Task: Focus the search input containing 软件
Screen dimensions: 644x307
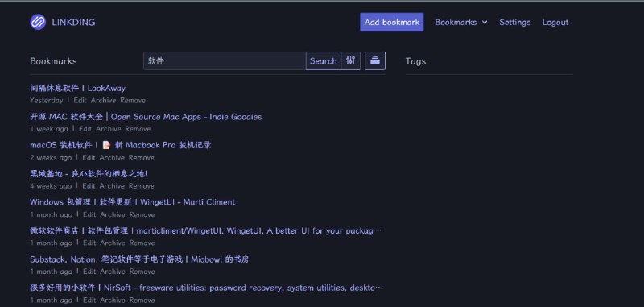Action: [x=225, y=60]
